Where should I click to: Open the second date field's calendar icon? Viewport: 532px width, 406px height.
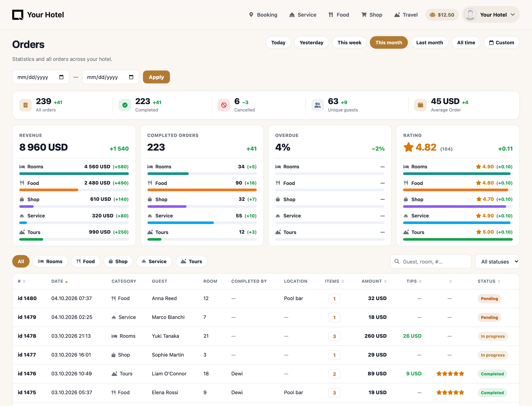[x=131, y=77]
